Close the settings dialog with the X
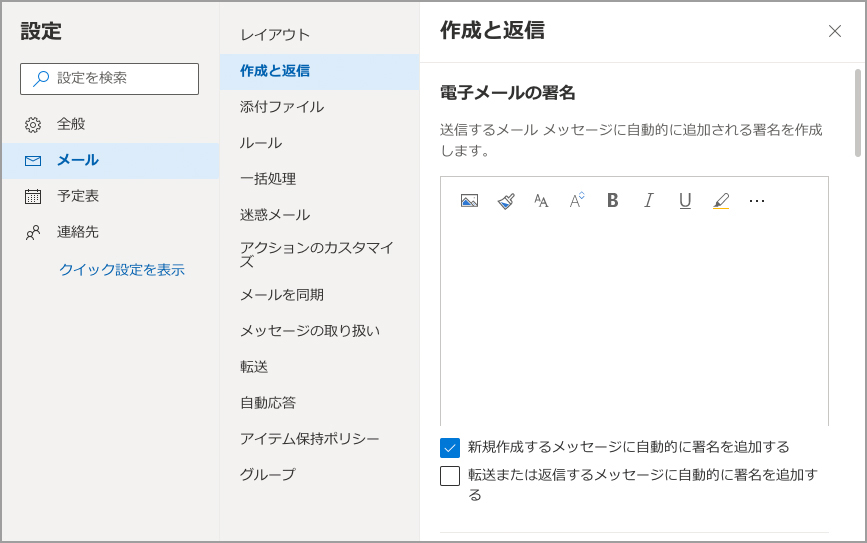This screenshot has width=867, height=543. tap(835, 31)
